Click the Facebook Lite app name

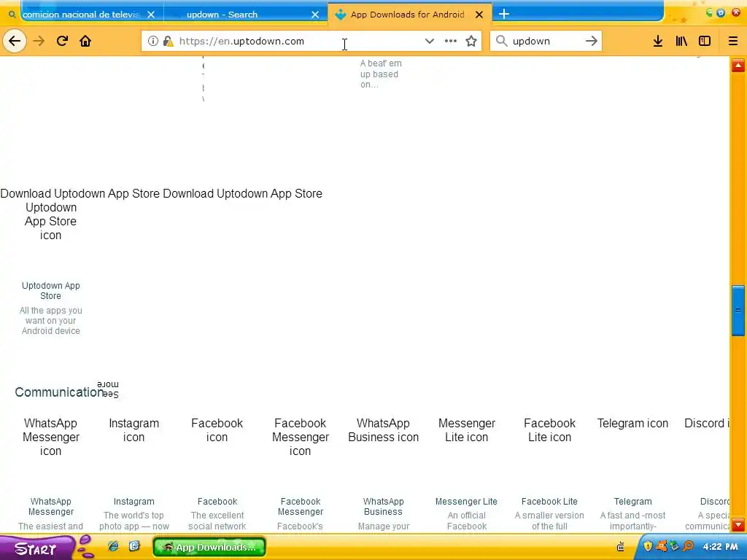coord(549,502)
